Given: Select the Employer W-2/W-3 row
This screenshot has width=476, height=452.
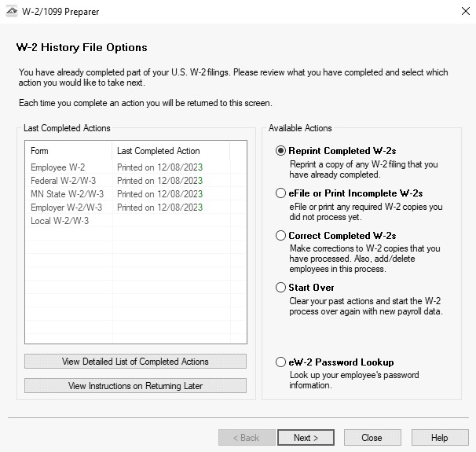Looking at the screenshot, I should pos(136,208).
